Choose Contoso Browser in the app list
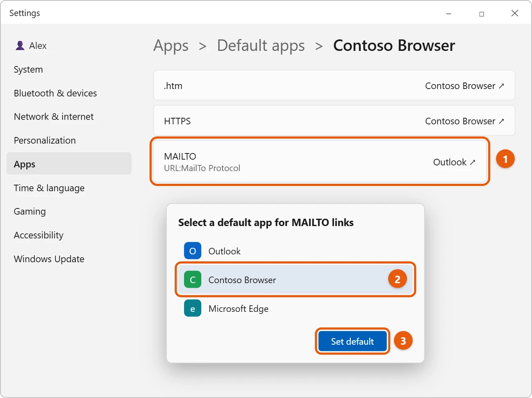This screenshot has height=398, width=532. 295,279
